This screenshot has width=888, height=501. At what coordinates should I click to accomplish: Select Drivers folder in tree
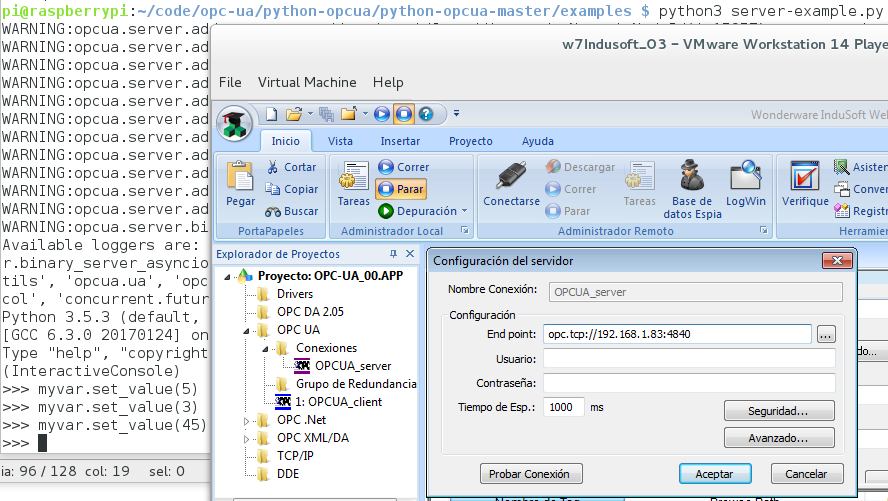[x=294, y=294]
